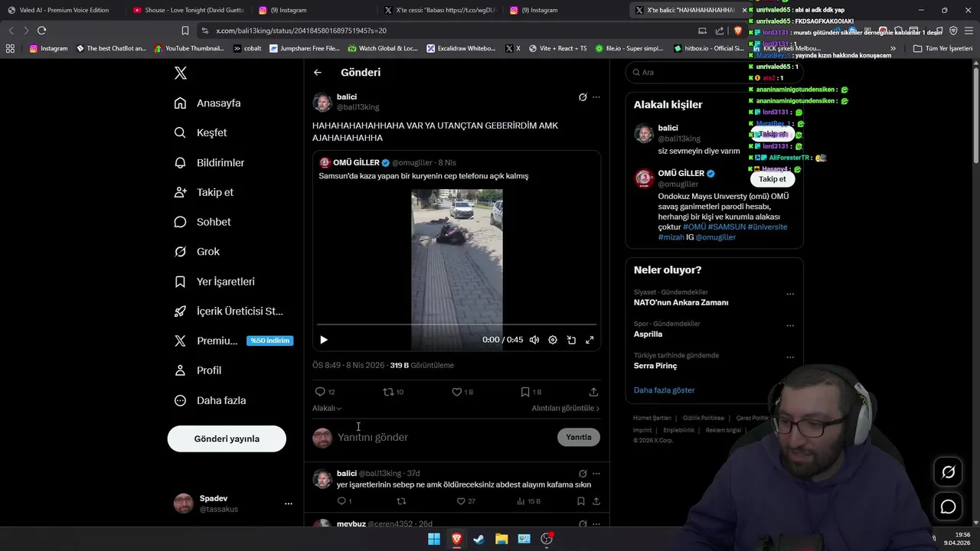The height and width of the screenshot is (551, 980).
Task: Bookmark the main post
Action: point(531,392)
